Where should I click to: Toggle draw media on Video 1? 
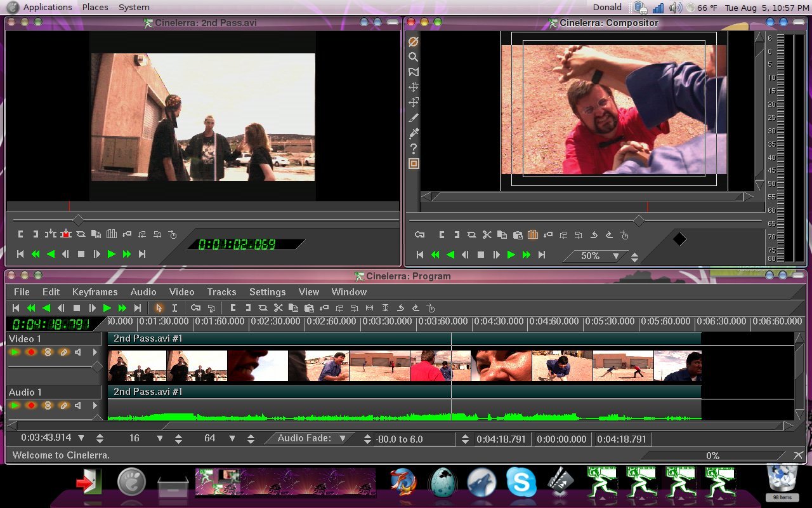(x=63, y=352)
